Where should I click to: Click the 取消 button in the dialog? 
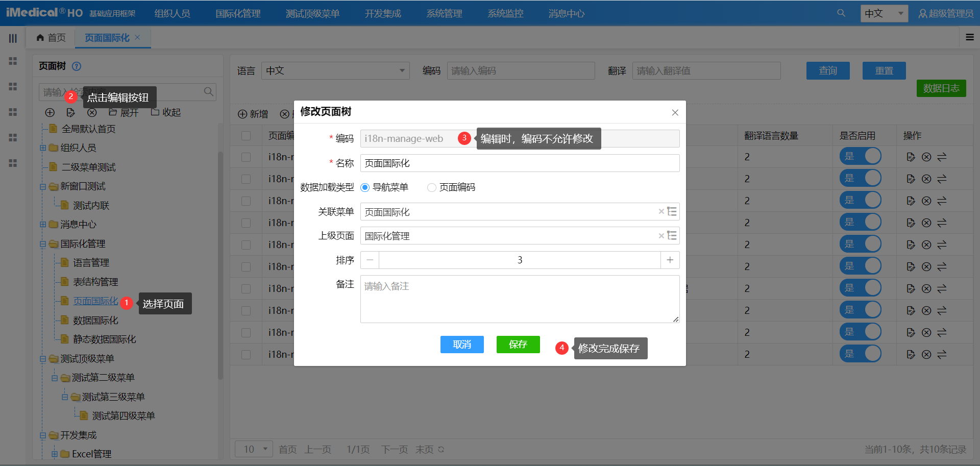462,345
